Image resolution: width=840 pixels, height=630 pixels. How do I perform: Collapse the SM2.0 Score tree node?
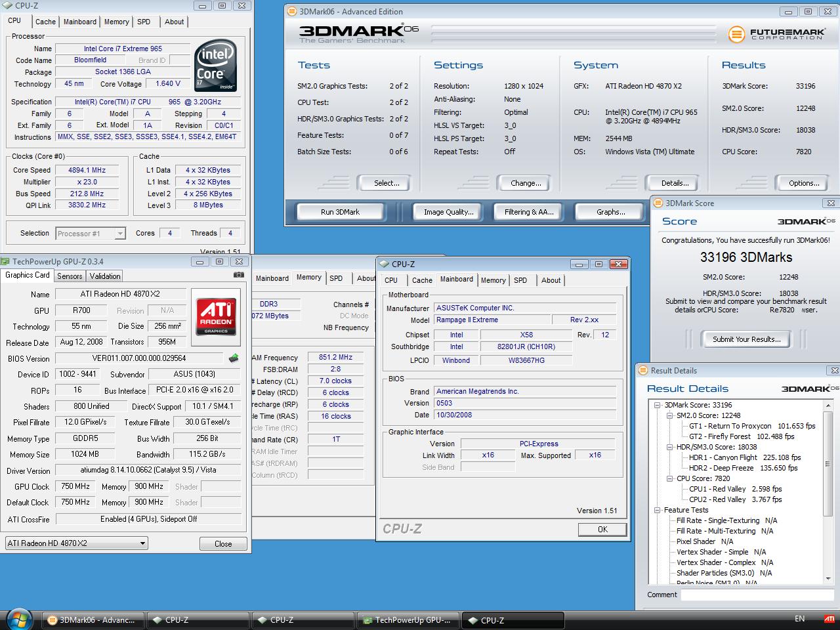tap(670, 415)
